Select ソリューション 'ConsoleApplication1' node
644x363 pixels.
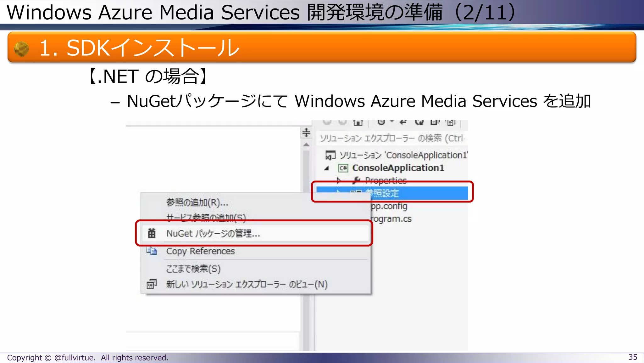click(403, 155)
